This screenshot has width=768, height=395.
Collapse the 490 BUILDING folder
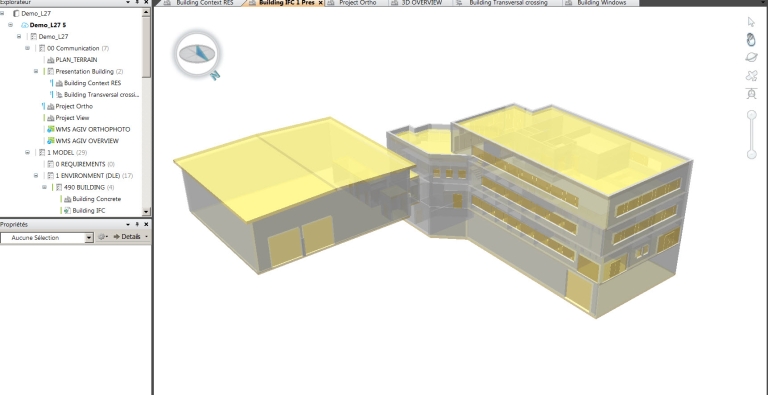[x=44, y=187]
